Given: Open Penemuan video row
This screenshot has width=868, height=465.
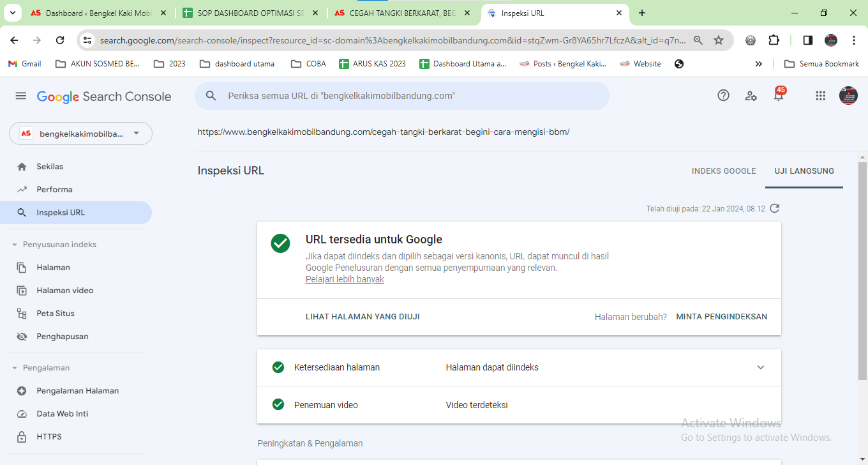Looking at the screenshot, I should (x=519, y=405).
